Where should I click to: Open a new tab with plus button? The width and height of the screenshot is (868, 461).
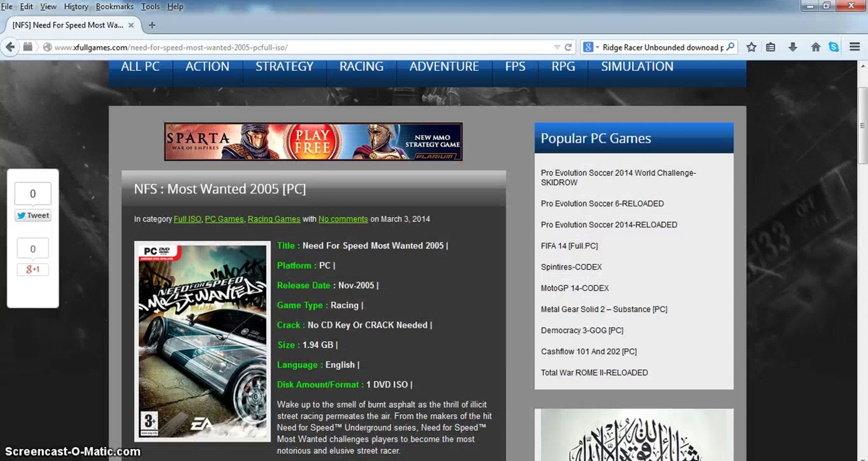pos(152,25)
